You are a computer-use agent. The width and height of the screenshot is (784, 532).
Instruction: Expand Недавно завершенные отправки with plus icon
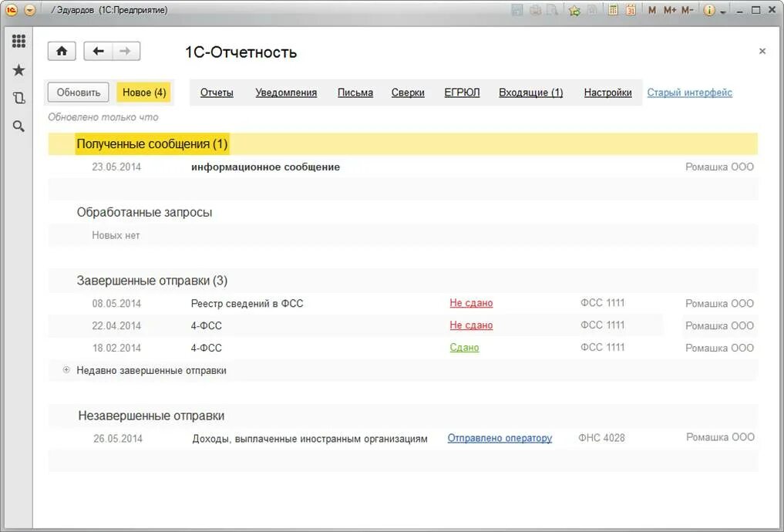pyautogui.click(x=66, y=370)
